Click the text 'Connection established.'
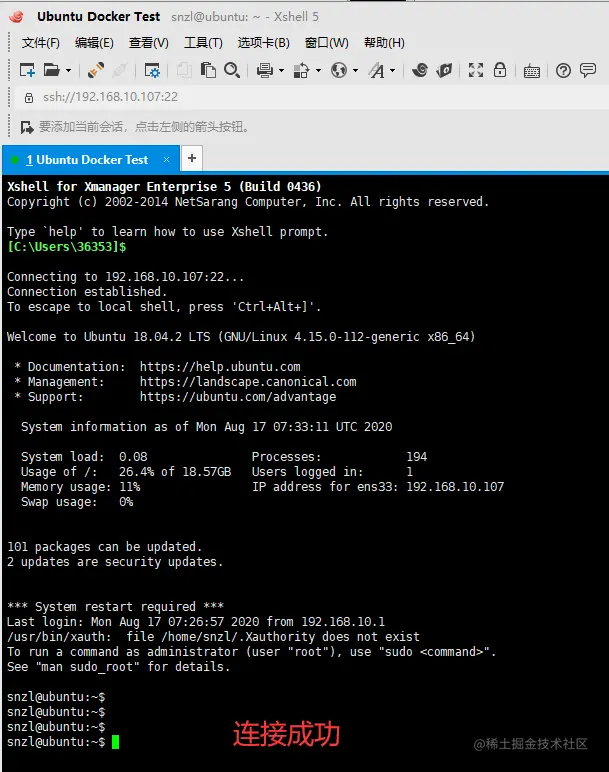Viewport: 609px width, 772px height. pyautogui.click(x=87, y=292)
